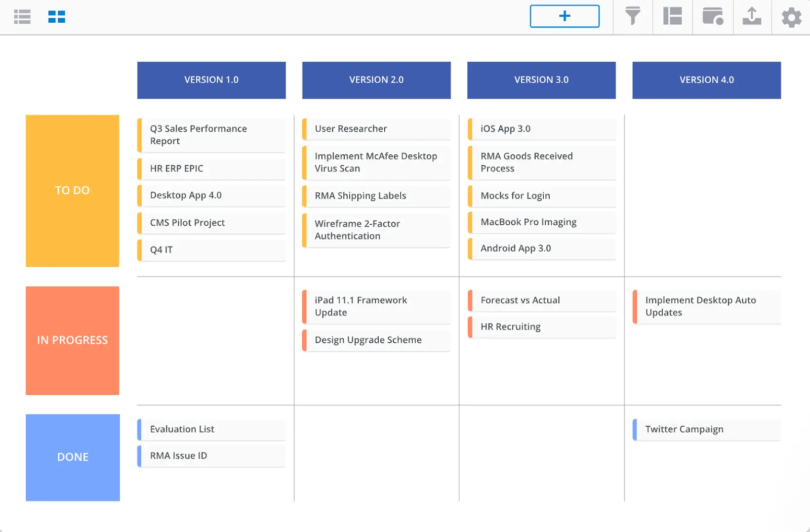This screenshot has height=532, width=810.
Task: Click the VERSION 4.0 column header
Action: [x=706, y=80]
